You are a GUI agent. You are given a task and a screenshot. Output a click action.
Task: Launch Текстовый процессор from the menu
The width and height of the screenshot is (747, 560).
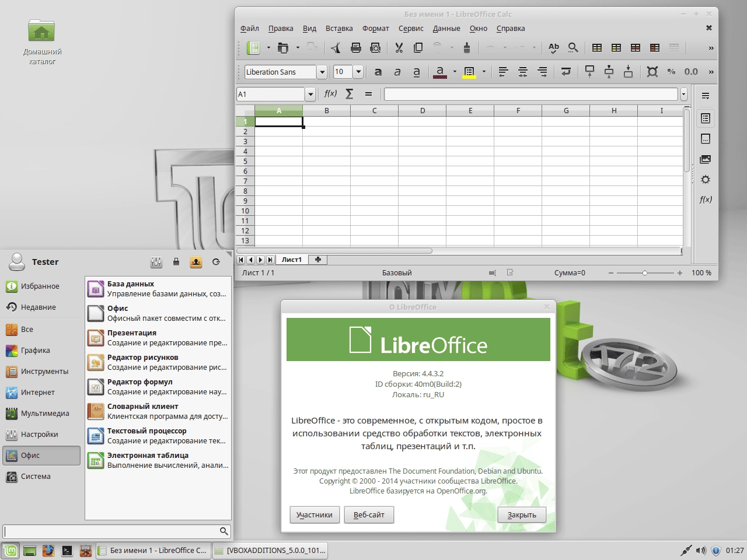pyautogui.click(x=158, y=436)
